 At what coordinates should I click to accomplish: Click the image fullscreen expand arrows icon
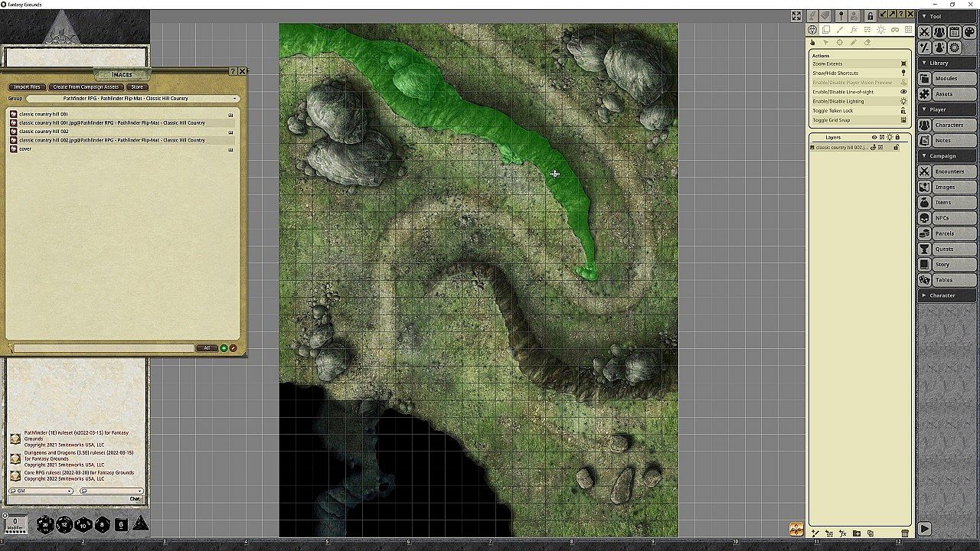[797, 15]
